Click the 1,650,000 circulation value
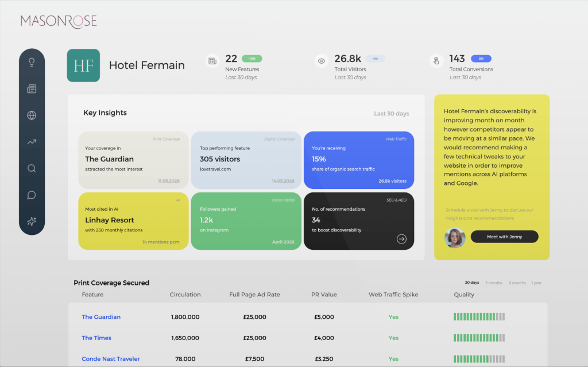The height and width of the screenshot is (367, 588). 185,338
